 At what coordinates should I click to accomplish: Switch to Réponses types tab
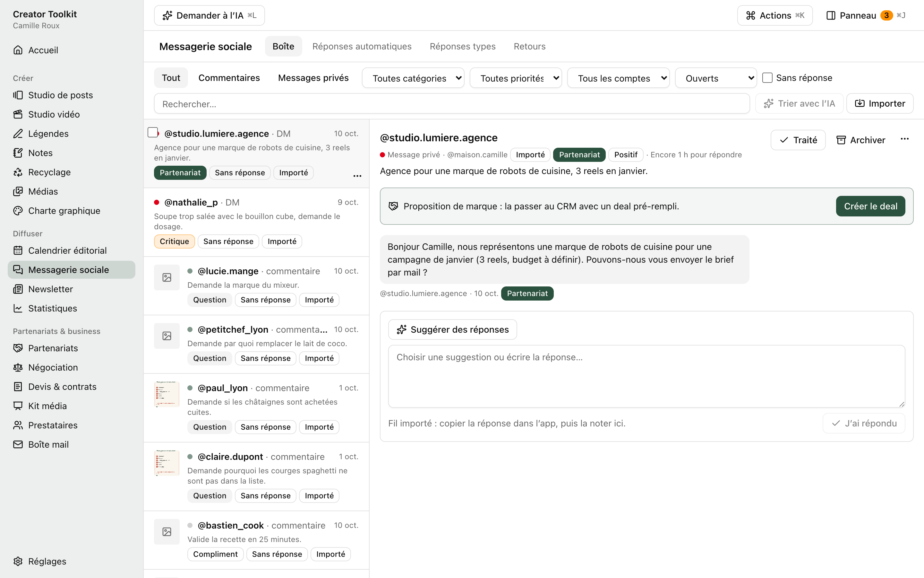tap(462, 46)
